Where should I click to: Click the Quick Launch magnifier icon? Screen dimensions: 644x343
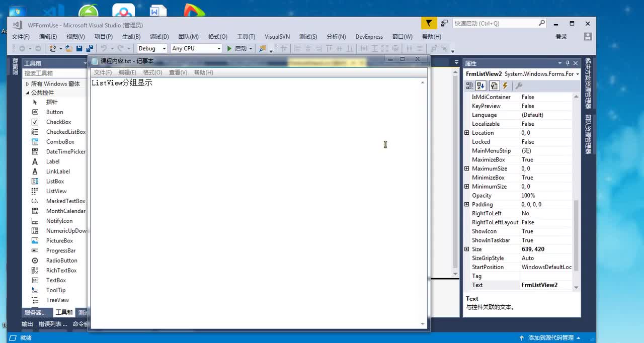pyautogui.click(x=541, y=23)
